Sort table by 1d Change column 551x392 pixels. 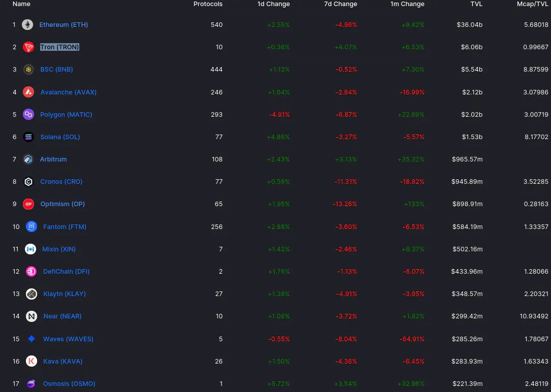click(274, 4)
